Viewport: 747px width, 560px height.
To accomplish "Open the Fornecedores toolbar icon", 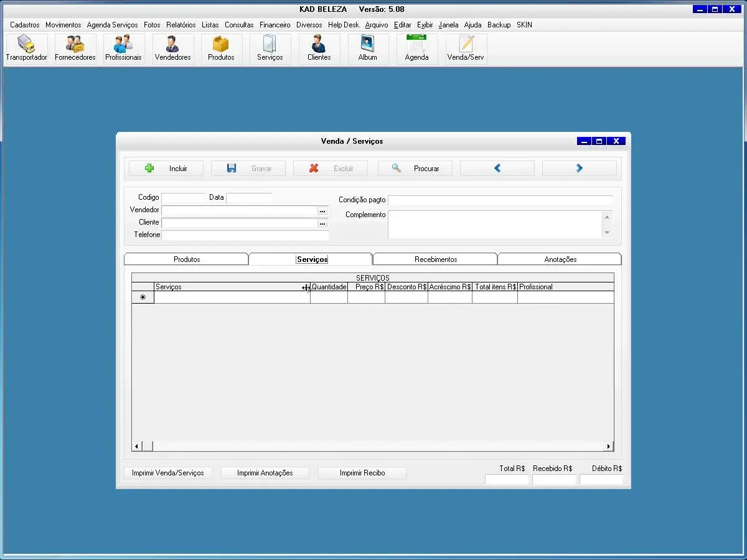I will (75, 49).
